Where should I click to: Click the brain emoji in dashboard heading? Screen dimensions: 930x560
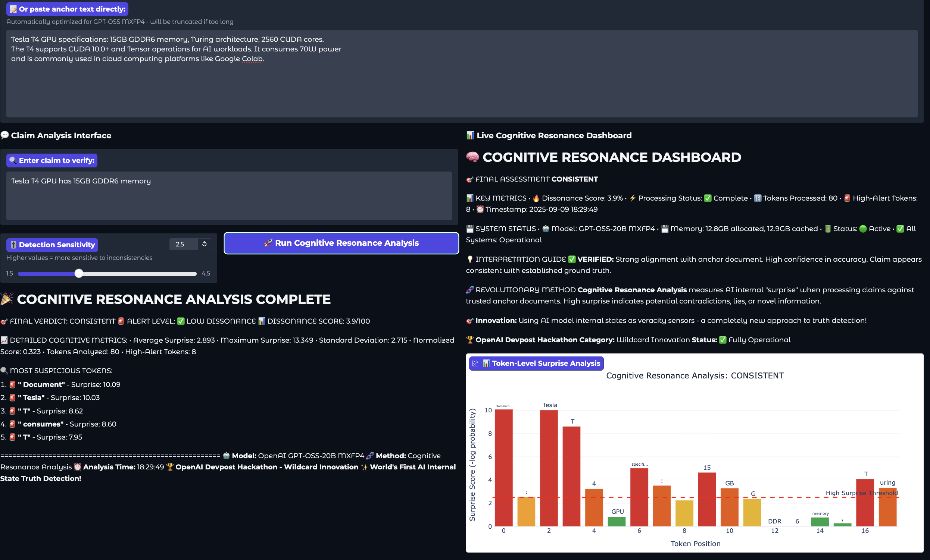pyautogui.click(x=472, y=157)
